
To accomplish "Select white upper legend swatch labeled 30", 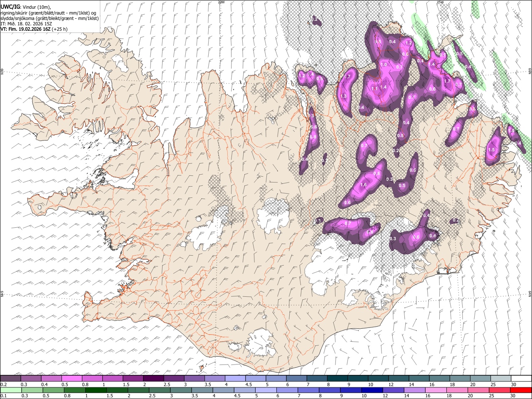I will 521,378.
